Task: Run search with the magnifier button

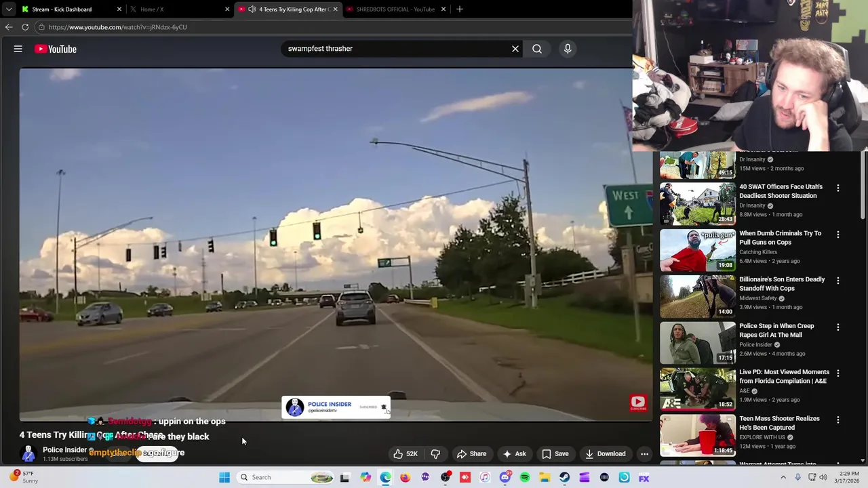Action: coord(537,49)
